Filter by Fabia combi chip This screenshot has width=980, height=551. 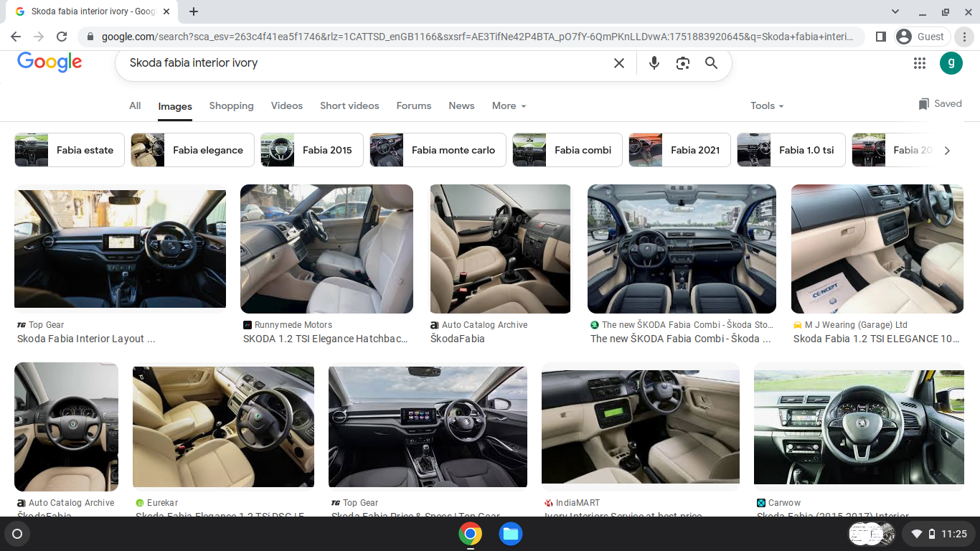(567, 150)
